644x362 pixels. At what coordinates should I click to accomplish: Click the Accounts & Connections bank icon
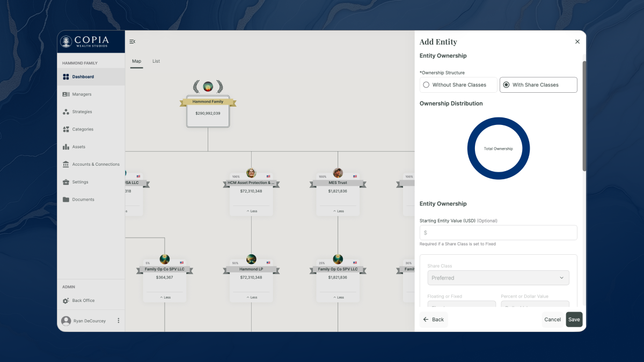coord(66,165)
